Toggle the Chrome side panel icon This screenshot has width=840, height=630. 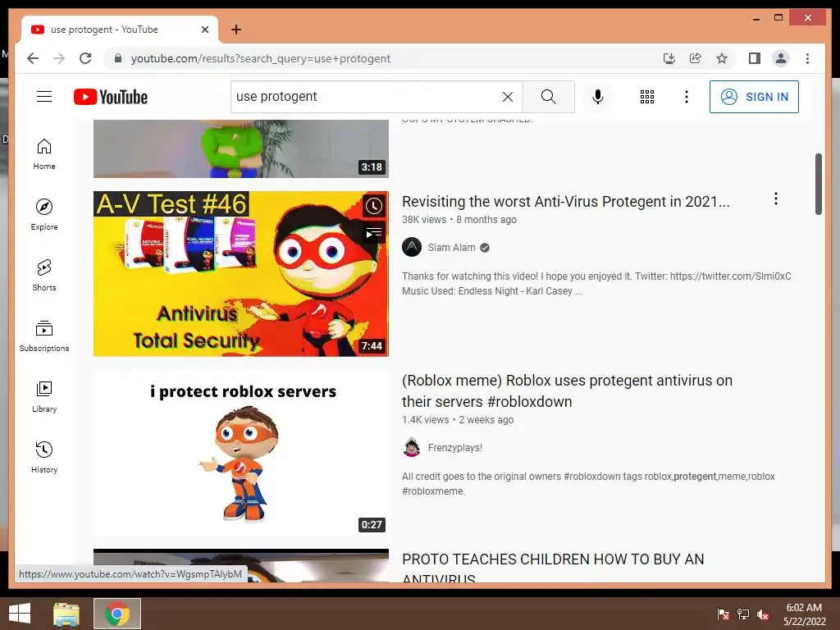click(755, 58)
